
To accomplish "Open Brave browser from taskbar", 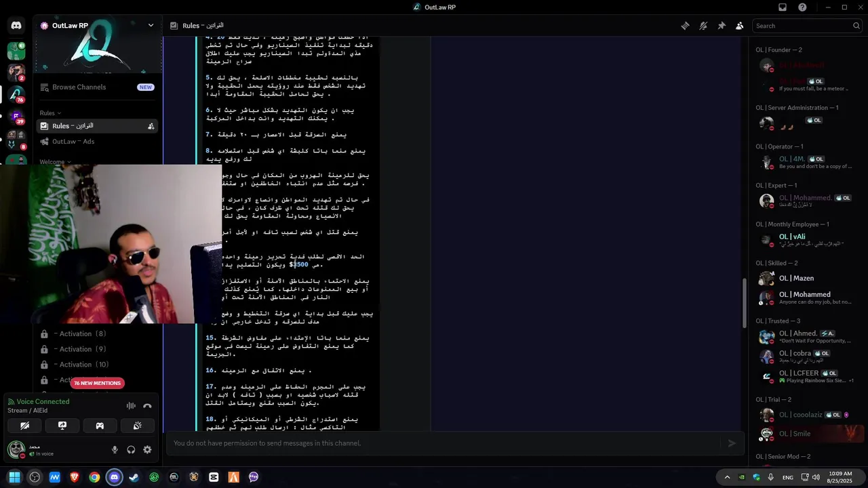I will pos(75,477).
